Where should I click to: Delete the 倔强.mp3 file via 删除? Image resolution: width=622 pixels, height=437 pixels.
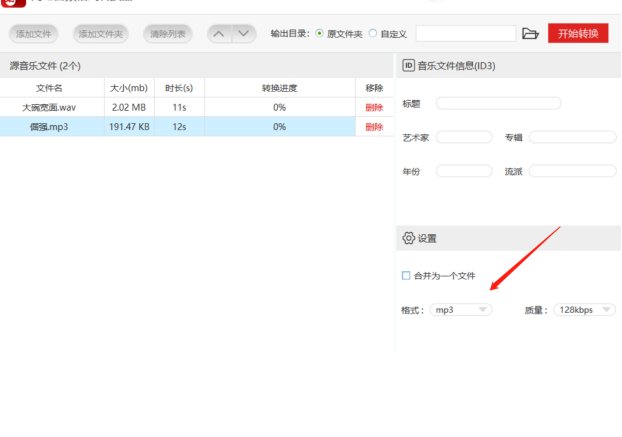point(374,127)
